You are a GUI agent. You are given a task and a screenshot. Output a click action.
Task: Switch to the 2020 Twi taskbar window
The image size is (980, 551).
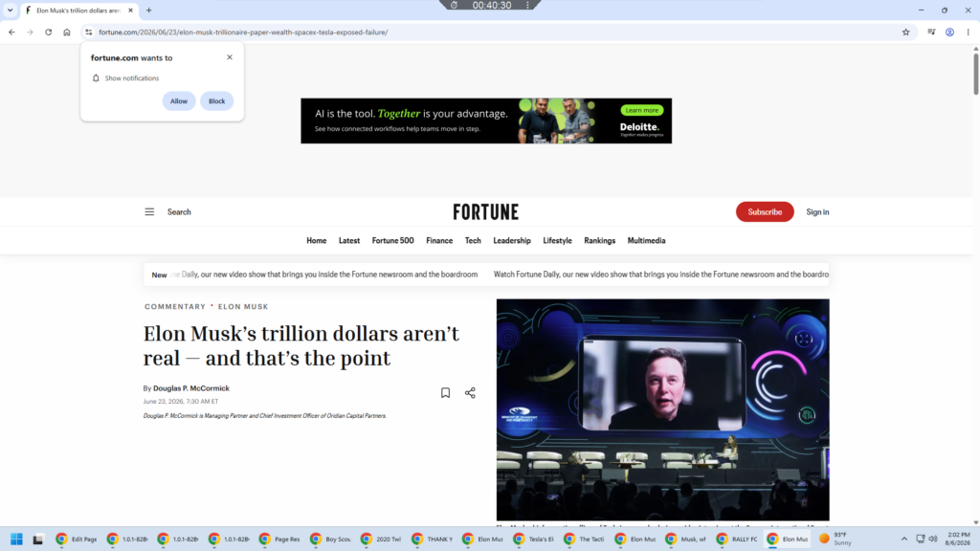[381, 539]
